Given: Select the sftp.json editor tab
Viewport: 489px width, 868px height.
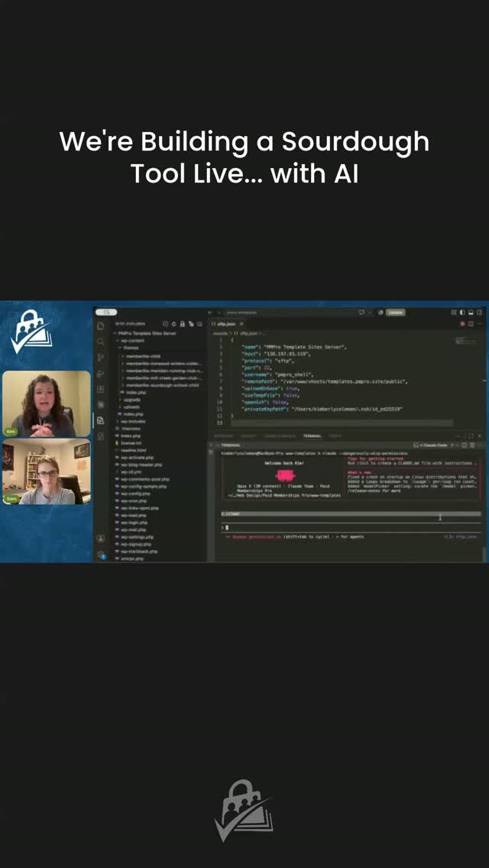Looking at the screenshot, I should (x=226, y=324).
